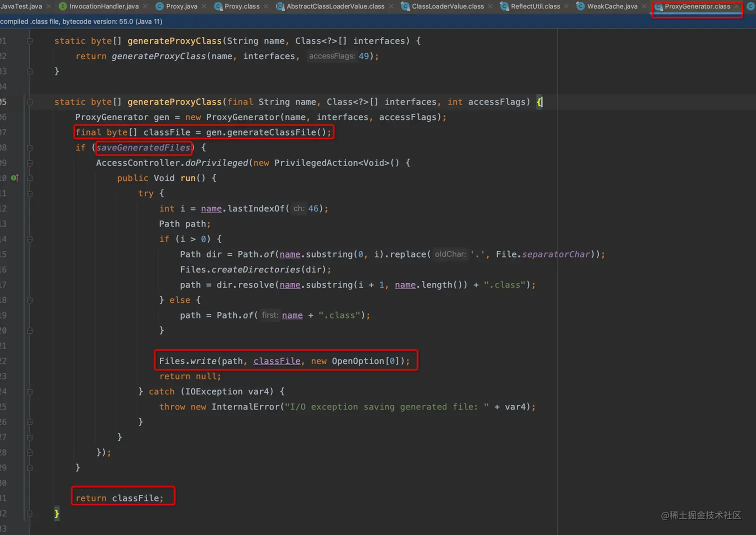The width and height of the screenshot is (756, 535).
Task: Click the 'Path path;' declaration
Action: 185,224
